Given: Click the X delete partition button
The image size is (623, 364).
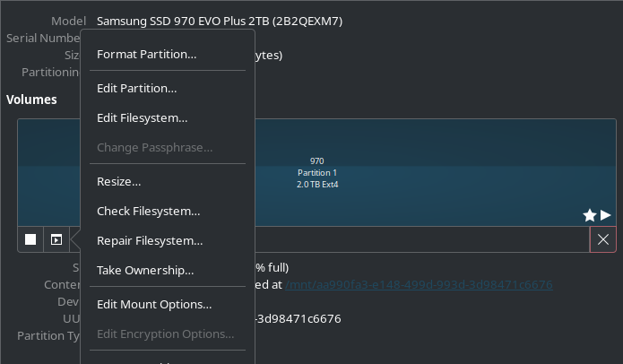Looking at the screenshot, I should click(603, 239).
